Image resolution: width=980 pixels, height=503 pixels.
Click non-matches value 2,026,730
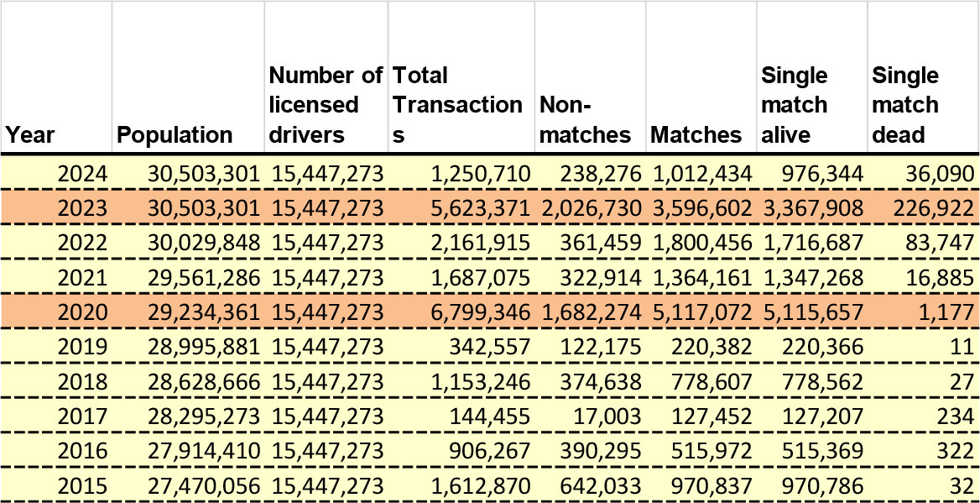592,208
